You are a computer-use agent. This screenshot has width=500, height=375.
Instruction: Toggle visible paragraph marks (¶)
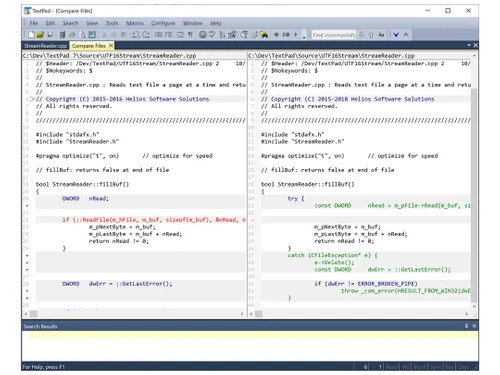190,35
